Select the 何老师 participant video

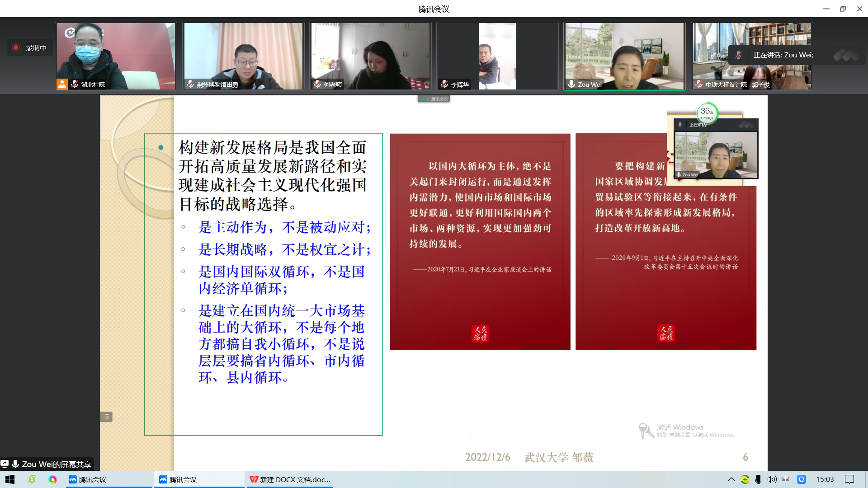[370, 56]
